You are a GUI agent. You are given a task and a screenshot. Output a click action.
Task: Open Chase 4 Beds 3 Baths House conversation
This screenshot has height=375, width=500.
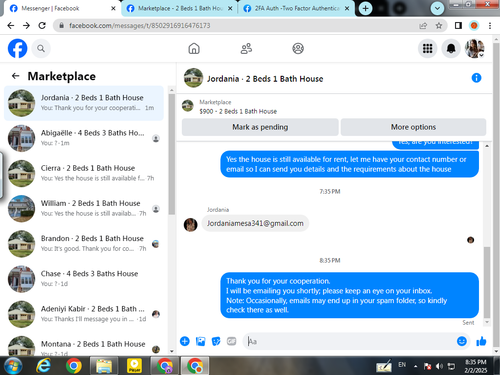point(84,279)
